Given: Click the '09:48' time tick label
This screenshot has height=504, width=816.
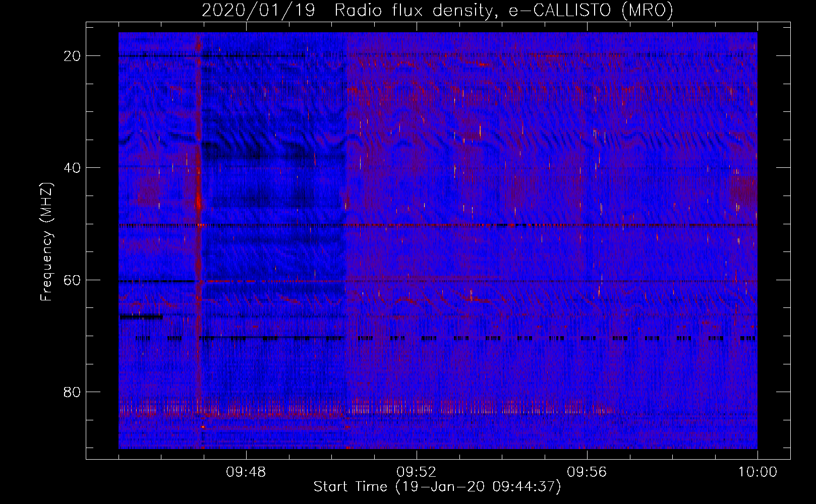Looking at the screenshot, I should (x=246, y=472).
